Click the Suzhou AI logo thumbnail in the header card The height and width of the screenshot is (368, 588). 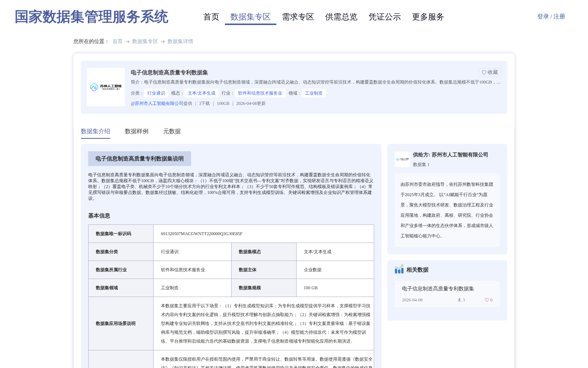[106, 87]
